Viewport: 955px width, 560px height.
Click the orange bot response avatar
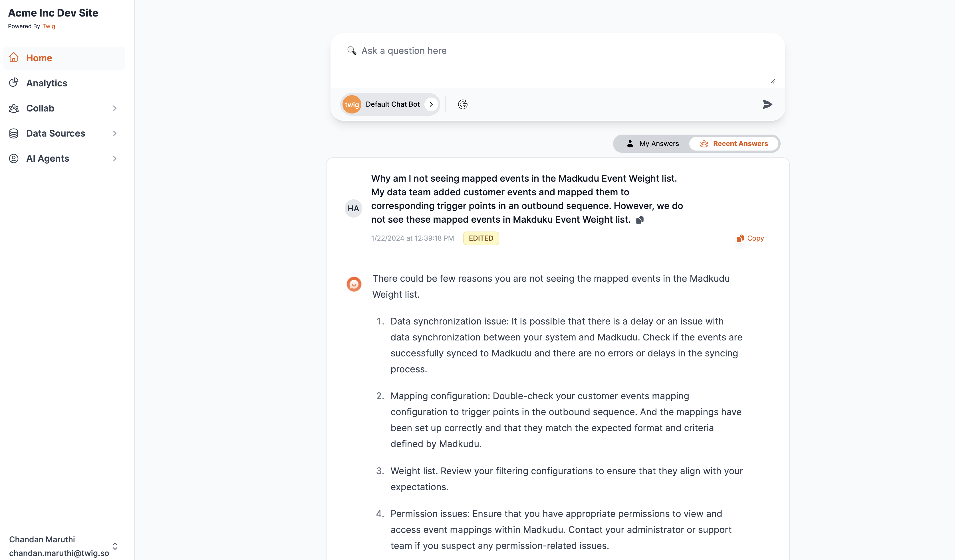tap(354, 284)
